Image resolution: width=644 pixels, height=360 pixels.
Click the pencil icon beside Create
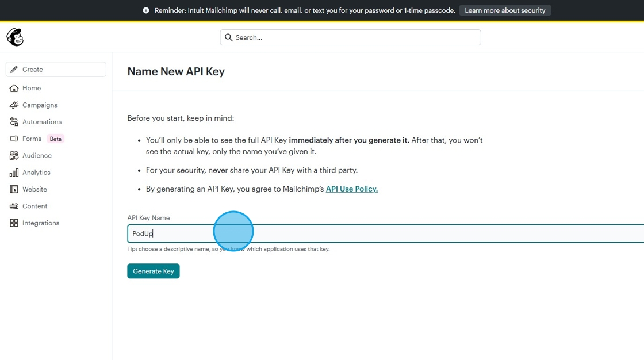pos(14,70)
